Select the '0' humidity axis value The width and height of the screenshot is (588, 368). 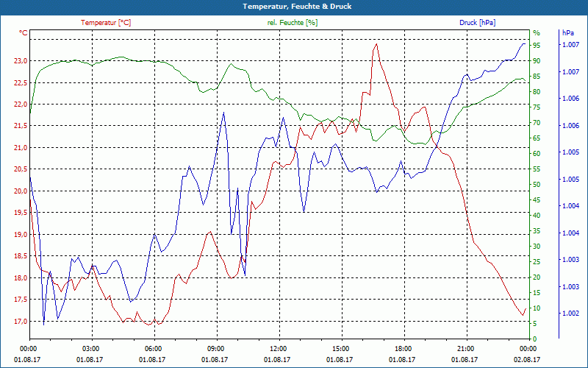click(535, 339)
